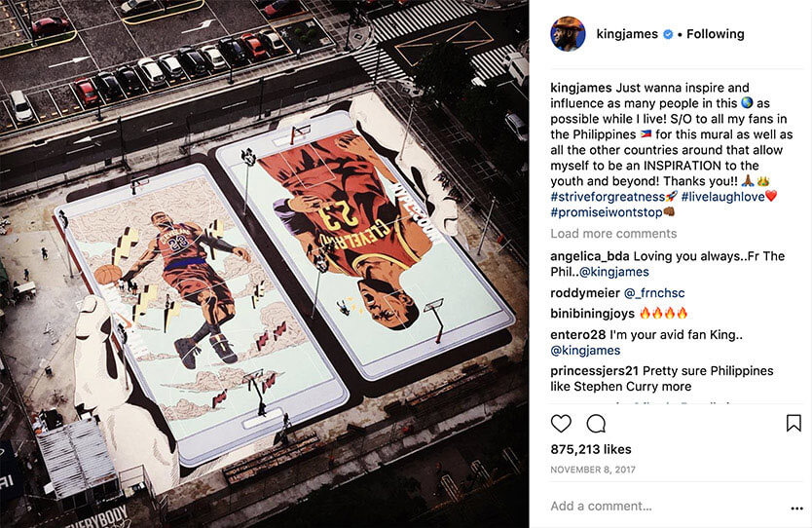812x528 pixels.
Task: Open hashtag #promiseiwontstop
Action: tap(607, 212)
